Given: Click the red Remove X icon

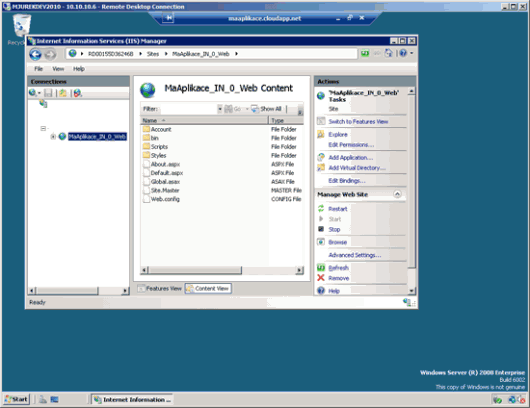Looking at the screenshot, I should pos(321,278).
